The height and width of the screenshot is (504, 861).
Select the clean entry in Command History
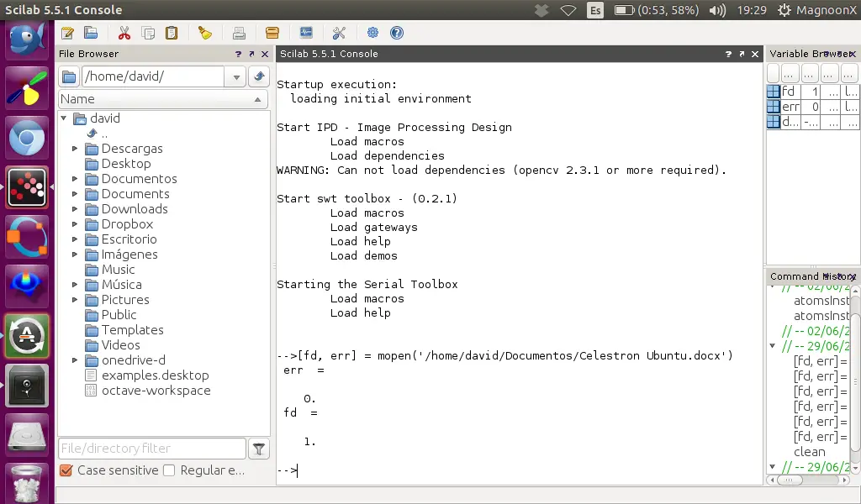[x=810, y=452]
